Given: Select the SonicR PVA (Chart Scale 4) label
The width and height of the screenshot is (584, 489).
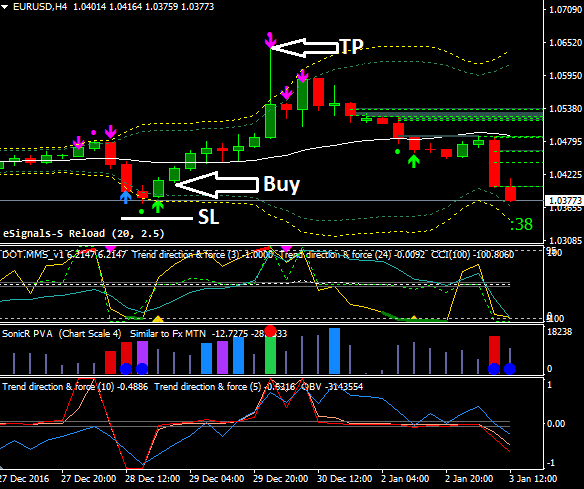Looking at the screenshot, I should coord(62,334).
